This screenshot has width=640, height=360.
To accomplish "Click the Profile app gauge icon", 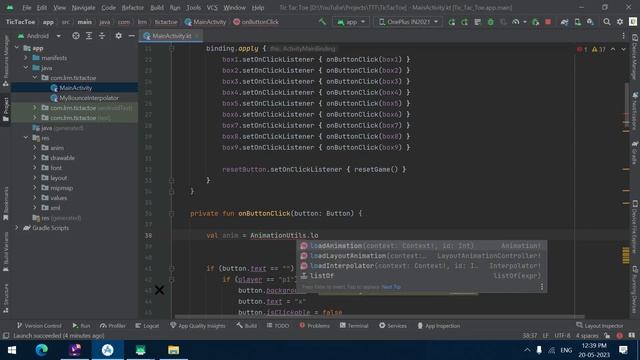I will pyautogui.click(x=516, y=22).
